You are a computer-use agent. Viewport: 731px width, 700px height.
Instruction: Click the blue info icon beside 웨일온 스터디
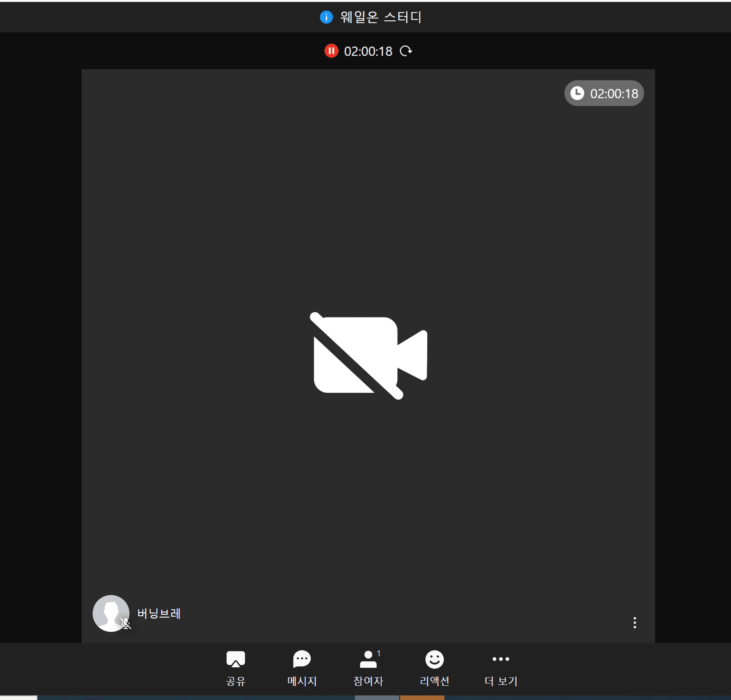click(x=326, y=17)
